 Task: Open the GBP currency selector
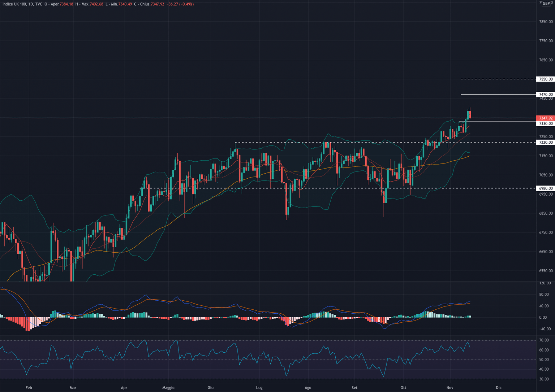tap(547, 3)
